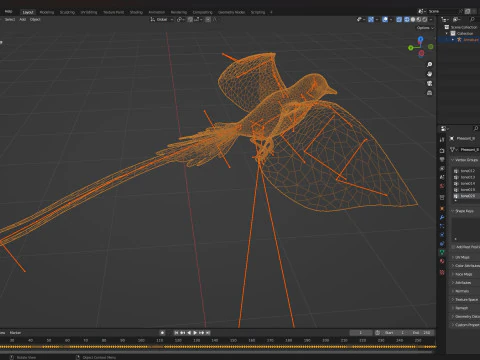Switch to the Geometry Nodes workspace tab
Image resolution: width=480 pixels, height=360 pixels.
tap(231, 12)
